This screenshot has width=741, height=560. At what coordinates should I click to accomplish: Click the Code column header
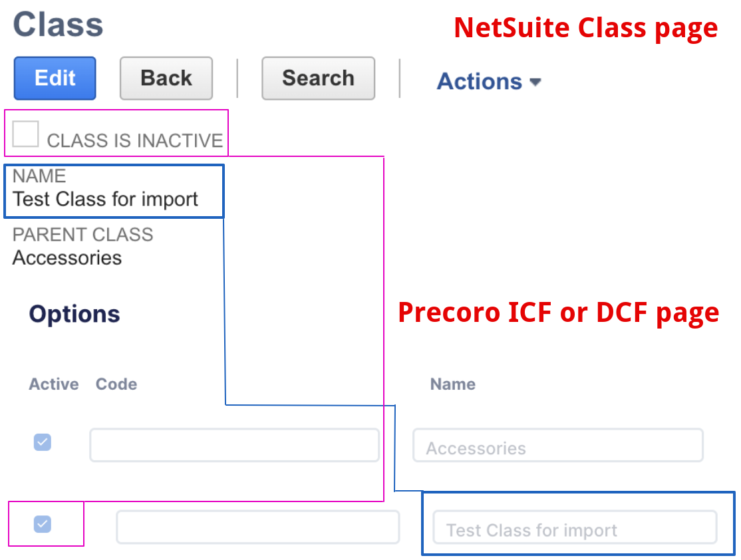tap(116, 384)
